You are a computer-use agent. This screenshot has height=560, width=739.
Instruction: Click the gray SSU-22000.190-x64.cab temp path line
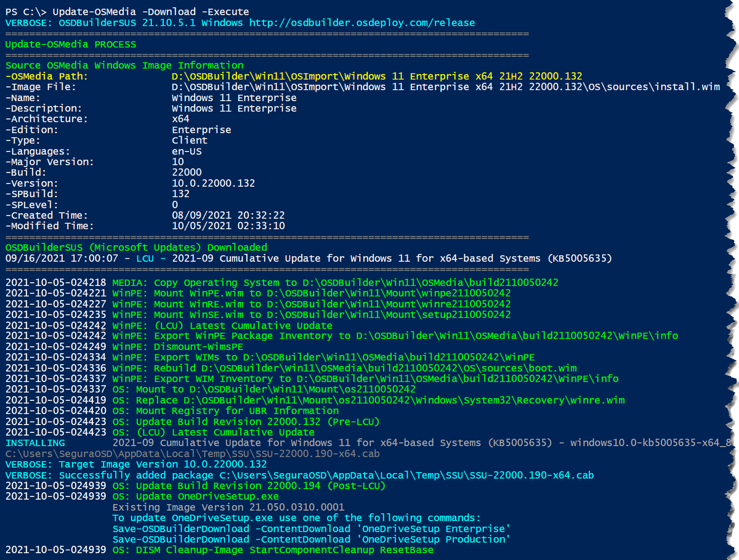click(x=192, y=453)
